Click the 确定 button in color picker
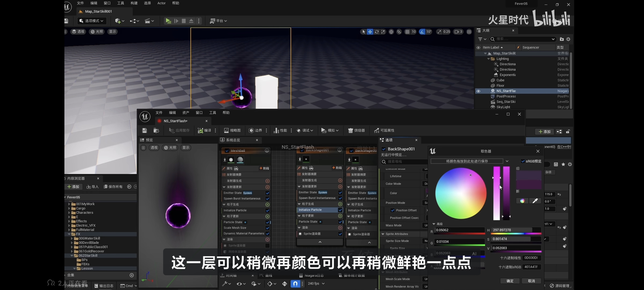Screen dimensions: 644x290 pyautogui.click(x=510, y=281)
